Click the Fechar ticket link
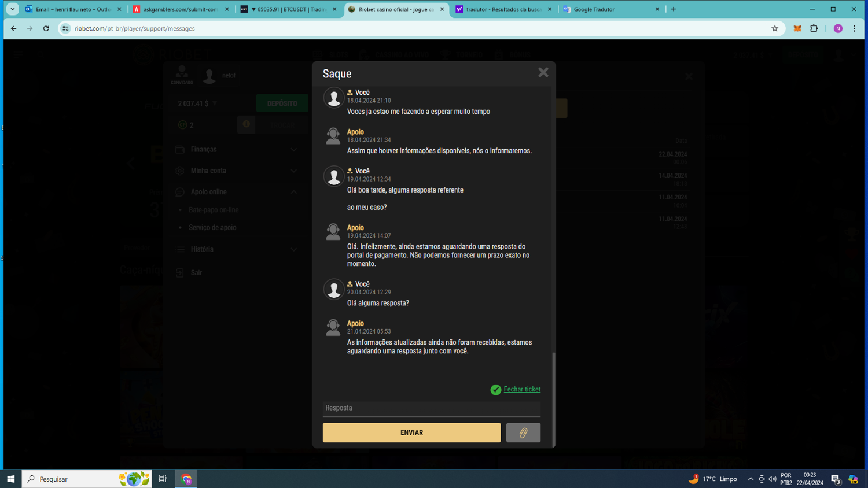This screenshot has height=488, width=868. 521,389
